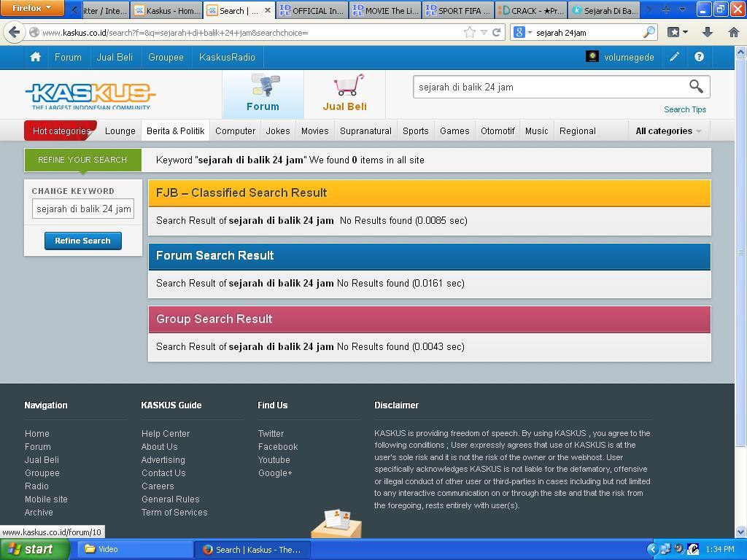Open the bookmarks menu icon
The height and width of the screenshot is (560, 747).
[x=678, y=32]
